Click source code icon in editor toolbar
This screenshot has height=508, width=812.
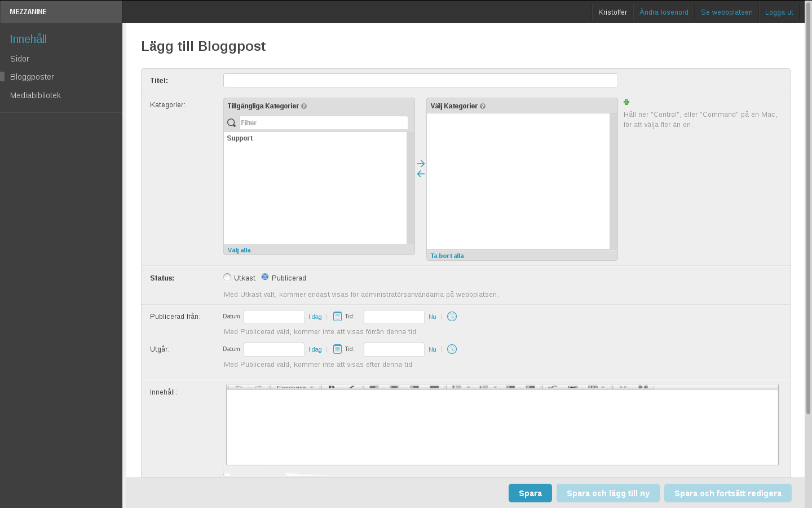coord(623,387)
